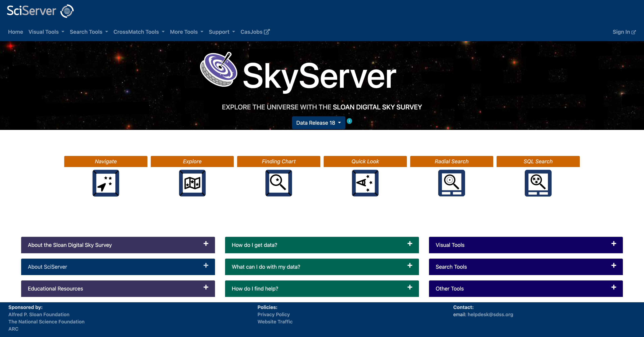Open the Search Tools nav dropdown
644x337 pixels.
[x=89, y=32]
